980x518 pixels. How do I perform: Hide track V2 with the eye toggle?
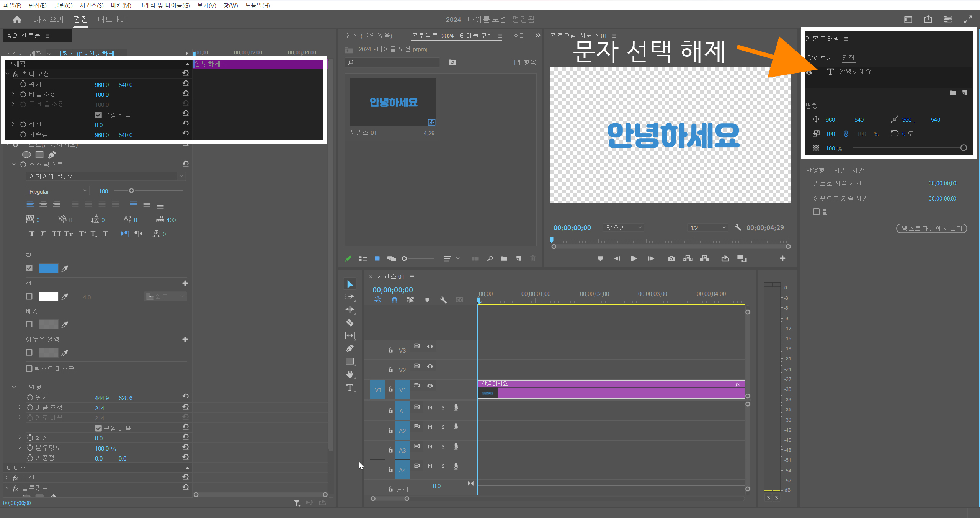click(430, 366)
